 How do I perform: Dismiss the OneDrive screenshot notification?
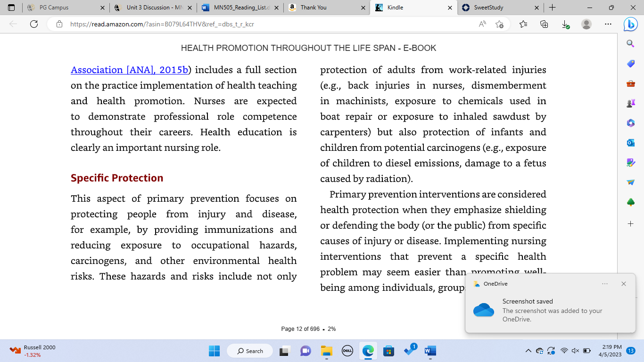(x=624, y=284)
